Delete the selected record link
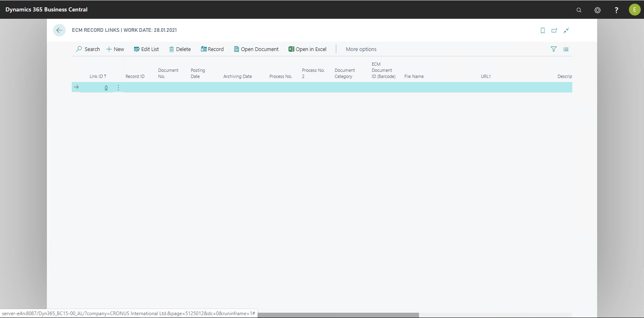Screen dimensions: 644x318 pyautogui.click(x=180, y=49)
